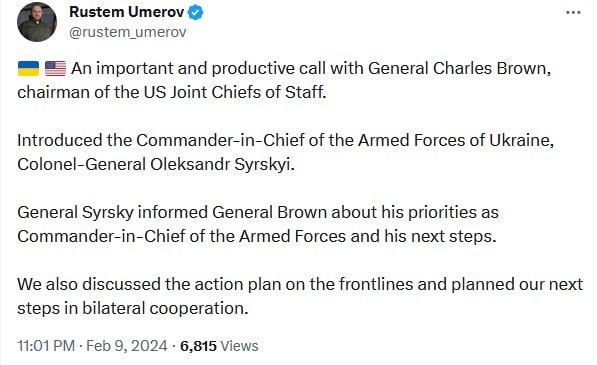The width and height of the screenshot is (597, 365).
Task: Click the 'steps in bilateral cooperation' line
Action: pyautogui.click(x=132, y=308)
